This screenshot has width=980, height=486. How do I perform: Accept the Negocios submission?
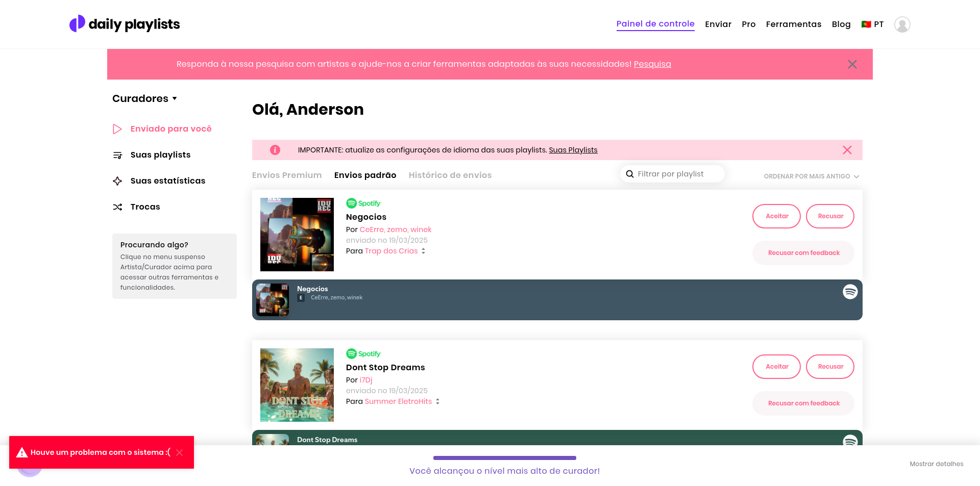[776, 216]
